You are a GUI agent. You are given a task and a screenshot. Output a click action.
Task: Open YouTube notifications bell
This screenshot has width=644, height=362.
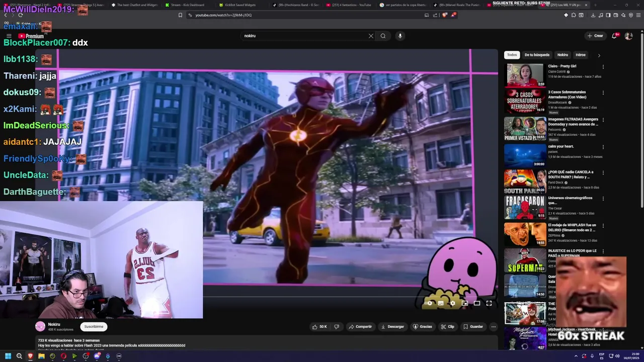(x=614, y=36)
